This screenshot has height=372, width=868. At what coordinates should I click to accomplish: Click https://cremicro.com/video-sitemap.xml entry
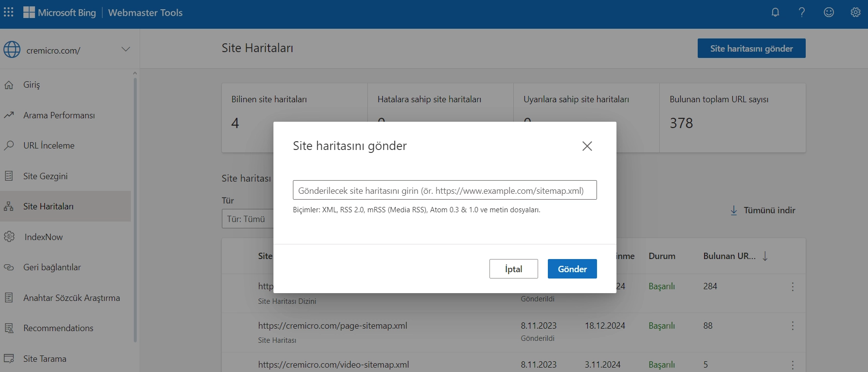click(333, 365)
